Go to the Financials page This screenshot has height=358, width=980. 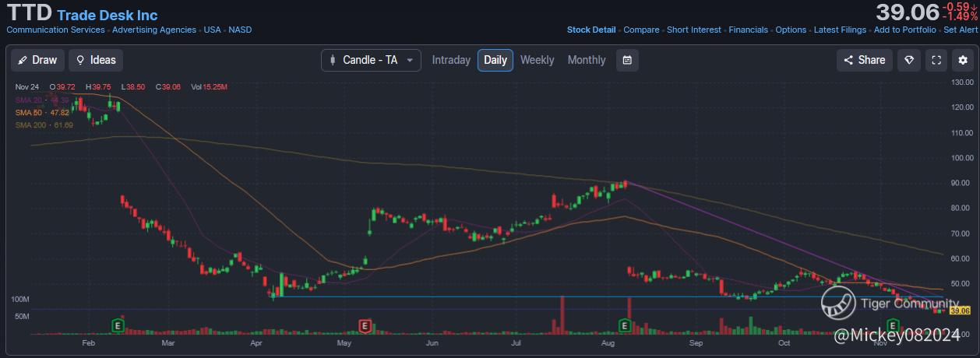point(748,30)
